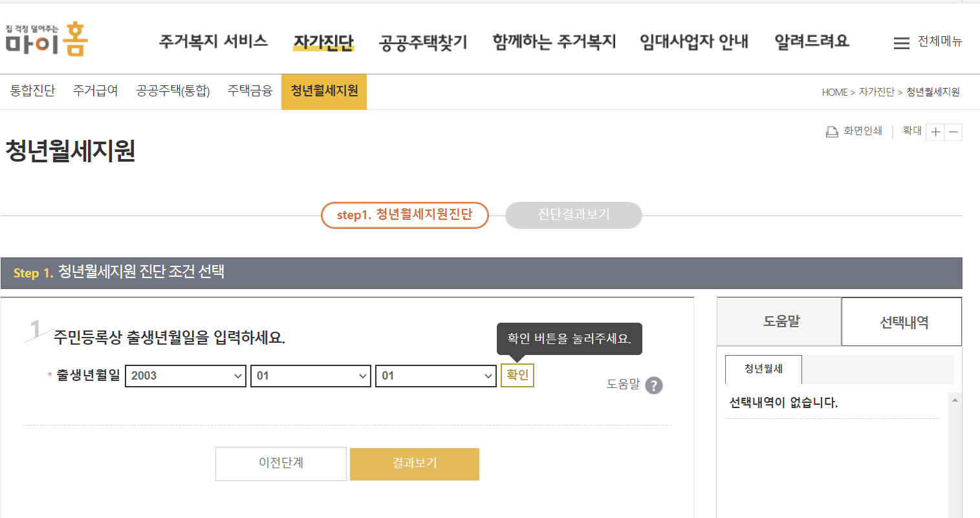Click the 청년월세 tab in selection panel

(x=763, y=369)
